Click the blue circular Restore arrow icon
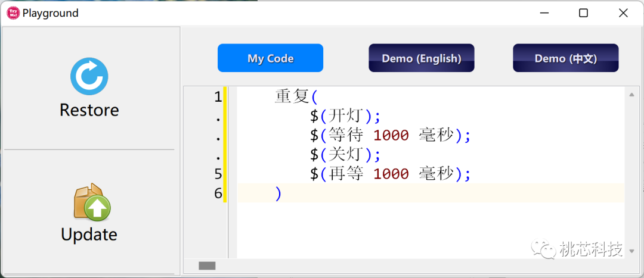 click(89, 77)
